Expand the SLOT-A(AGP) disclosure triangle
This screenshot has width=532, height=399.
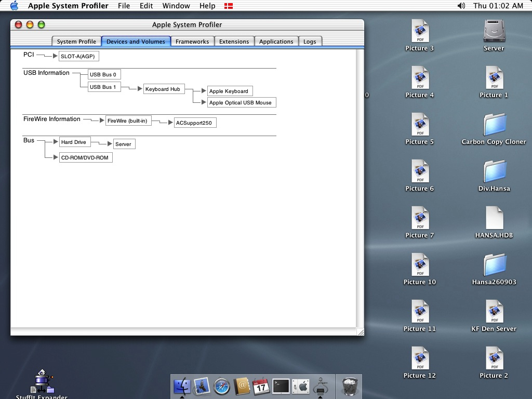click(55, 56)
